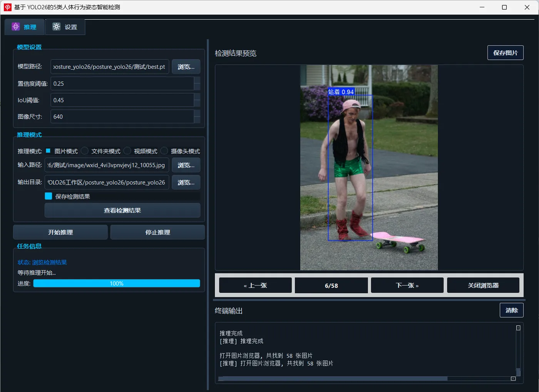Image resolution: width=539 pixels, height=392 pixels.
Task: Click the 输入路径 input field
Action: [107, 165]
